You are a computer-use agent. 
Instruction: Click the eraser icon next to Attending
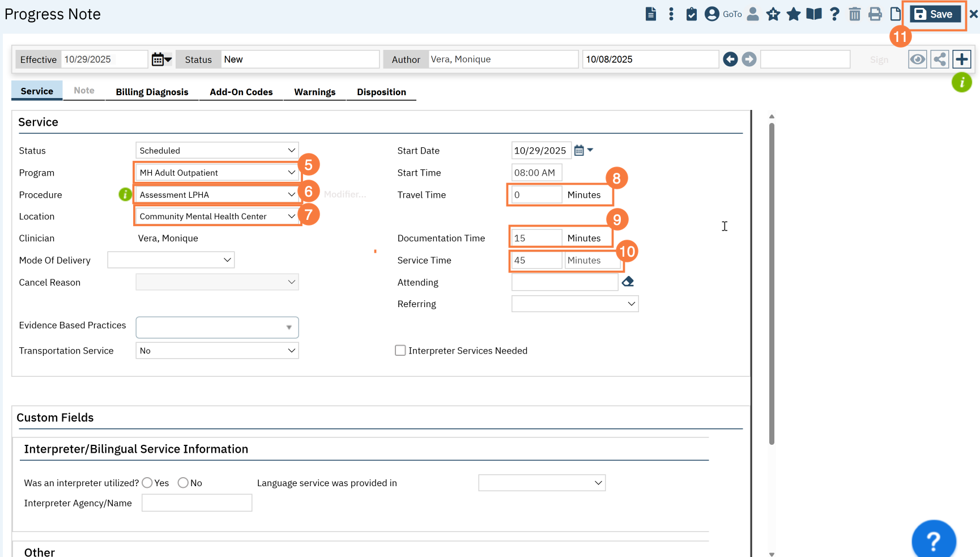(x=628, y=282)
